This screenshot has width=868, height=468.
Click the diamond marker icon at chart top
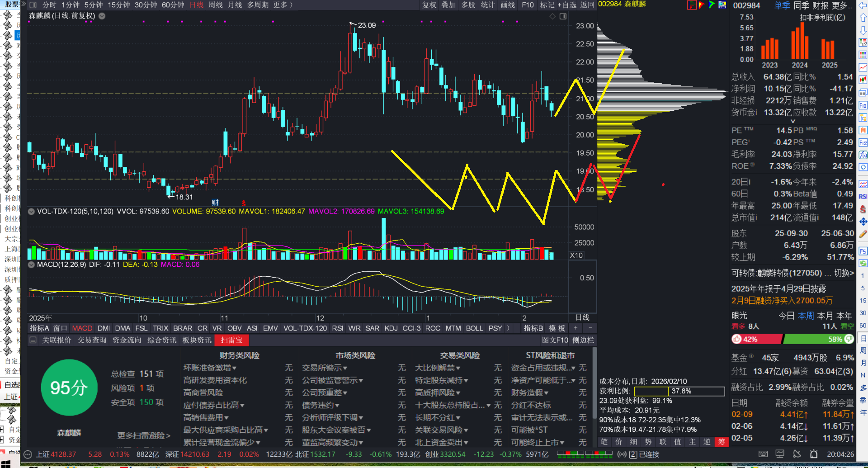pyautogui.click(x=552, y=16)
